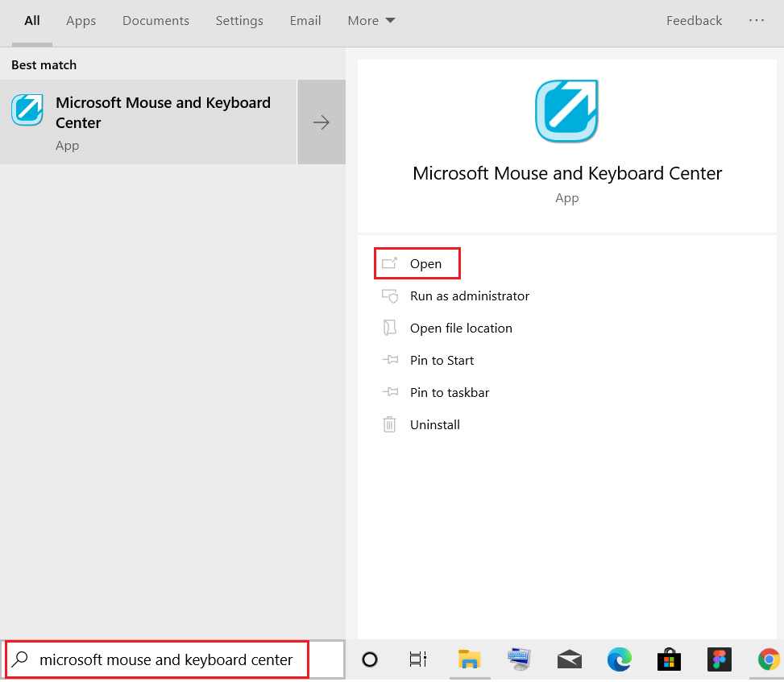Select the Settings search filter tab
The image size is (784, 682).
coord(239,21)
